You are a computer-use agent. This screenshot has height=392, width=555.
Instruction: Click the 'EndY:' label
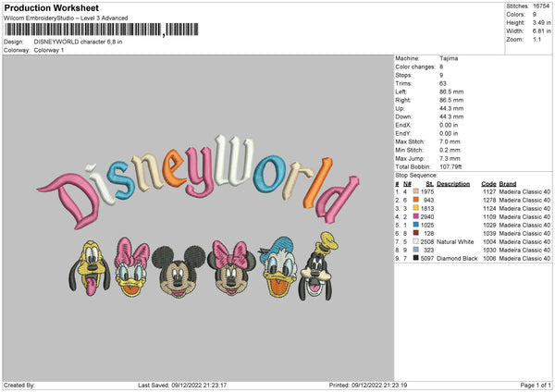tap(403, 134)
